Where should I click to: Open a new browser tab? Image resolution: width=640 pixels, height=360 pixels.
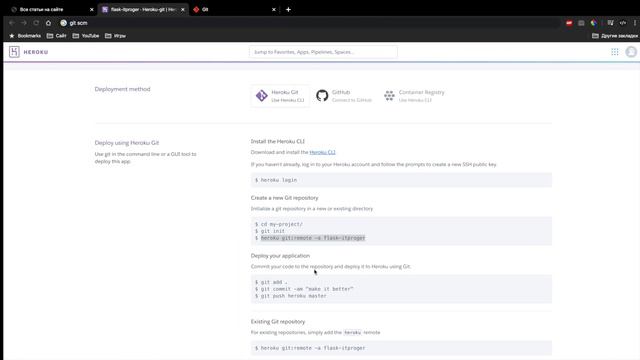click(288, 9)
